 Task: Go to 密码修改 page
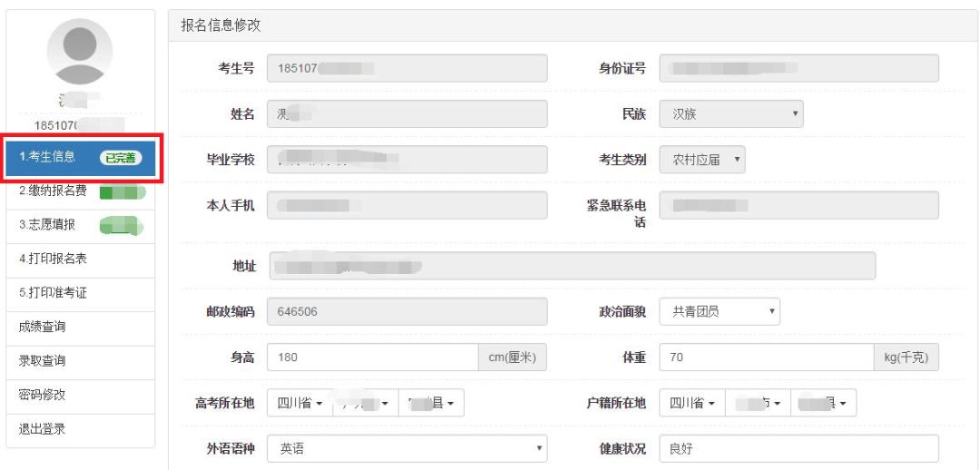[81, 395]
